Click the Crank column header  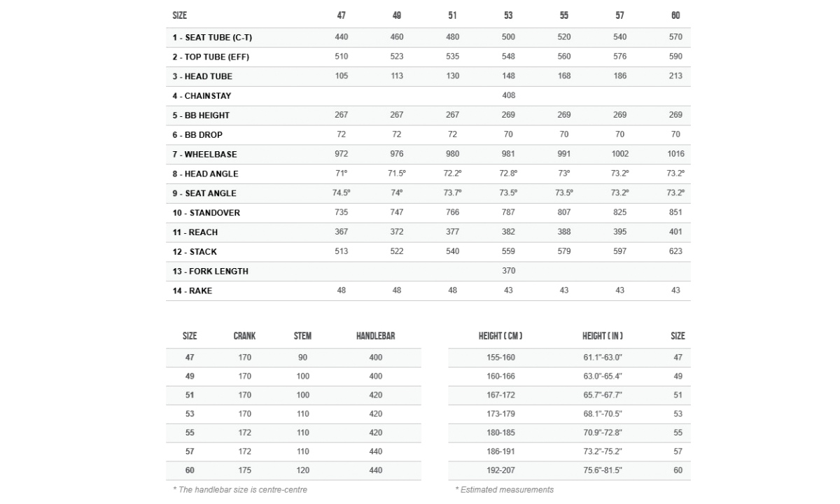(244, 336)
